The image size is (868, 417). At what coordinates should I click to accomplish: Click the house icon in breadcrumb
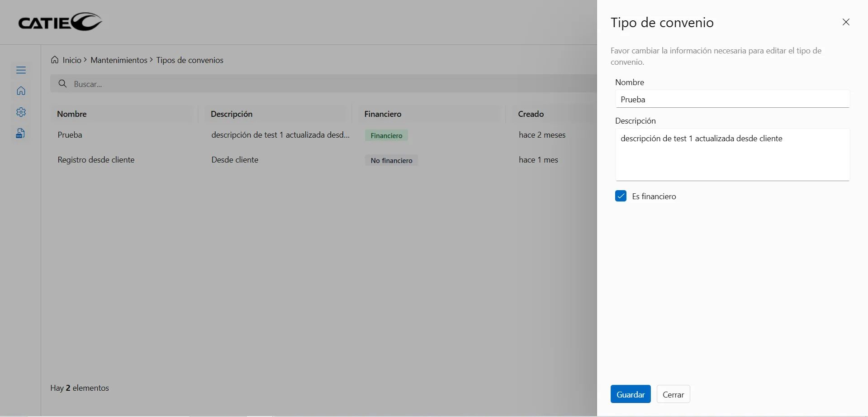pos(55,60)
